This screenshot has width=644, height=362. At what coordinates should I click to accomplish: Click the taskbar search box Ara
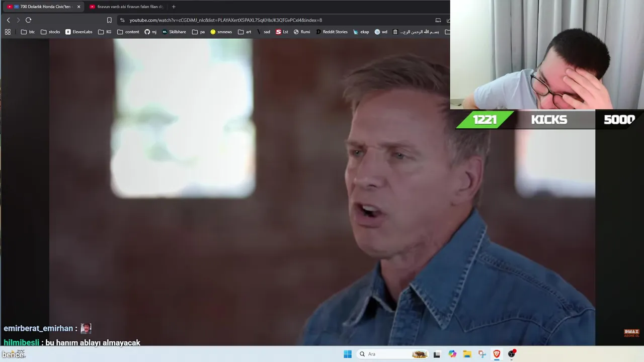(x=392, y=354)
